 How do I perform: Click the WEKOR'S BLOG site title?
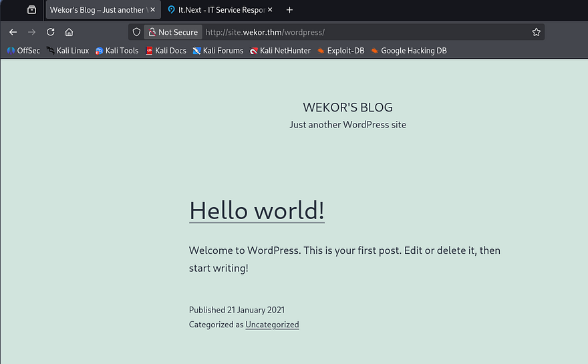pyautogui.click(x=347, y=108)
